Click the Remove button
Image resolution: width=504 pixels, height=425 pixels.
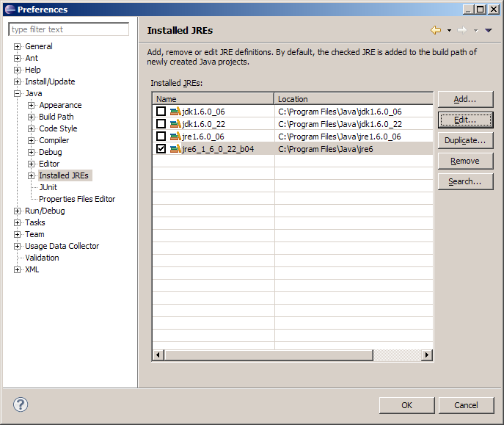pyautogui.click(x=465, y=161)
